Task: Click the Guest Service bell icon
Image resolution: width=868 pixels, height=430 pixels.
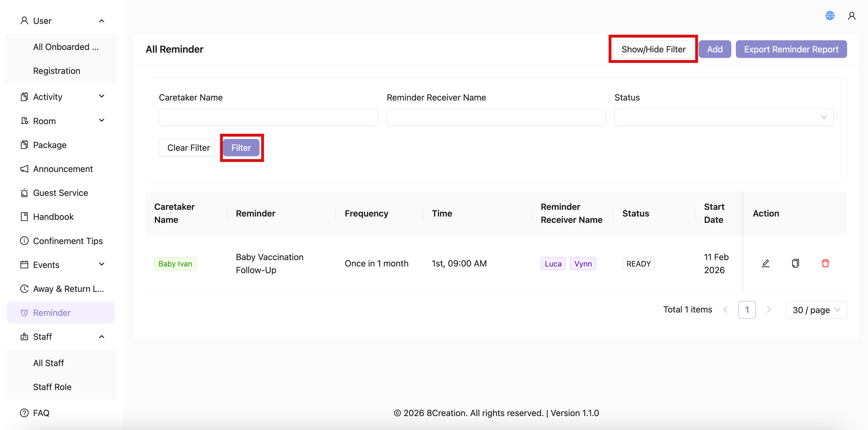Action: pos(24,193)
